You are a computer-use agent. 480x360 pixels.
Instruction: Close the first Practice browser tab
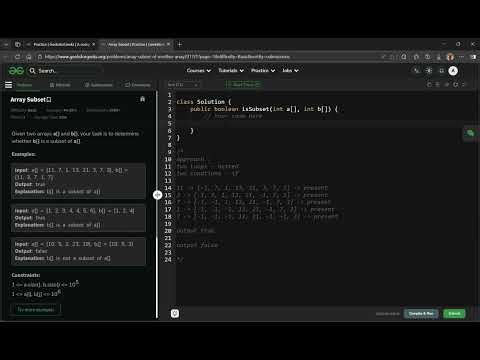click(x=94, y=44)
